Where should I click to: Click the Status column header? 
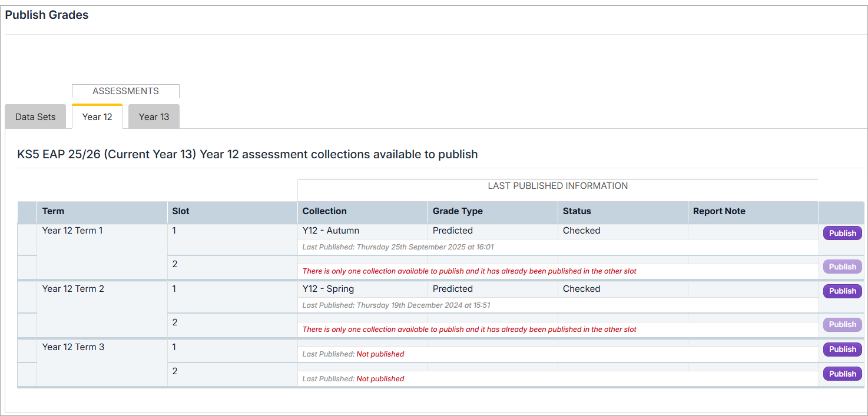(x=577, y=211)
